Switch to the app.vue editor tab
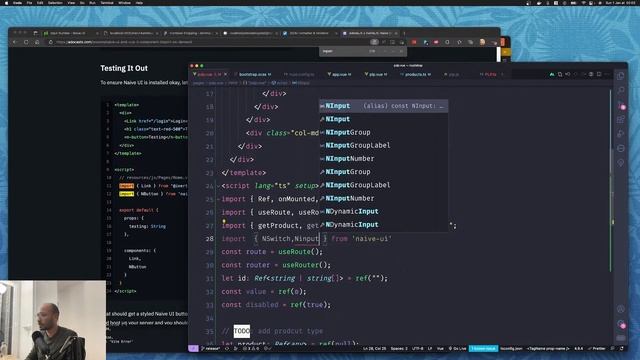Viewport: 640px width, 360px height. (x=339, y=74)
